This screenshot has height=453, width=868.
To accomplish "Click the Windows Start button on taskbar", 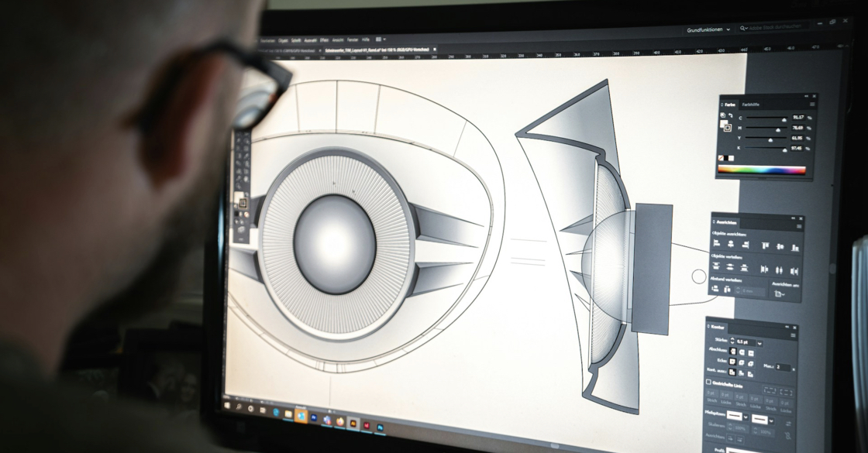I will 229,404.
